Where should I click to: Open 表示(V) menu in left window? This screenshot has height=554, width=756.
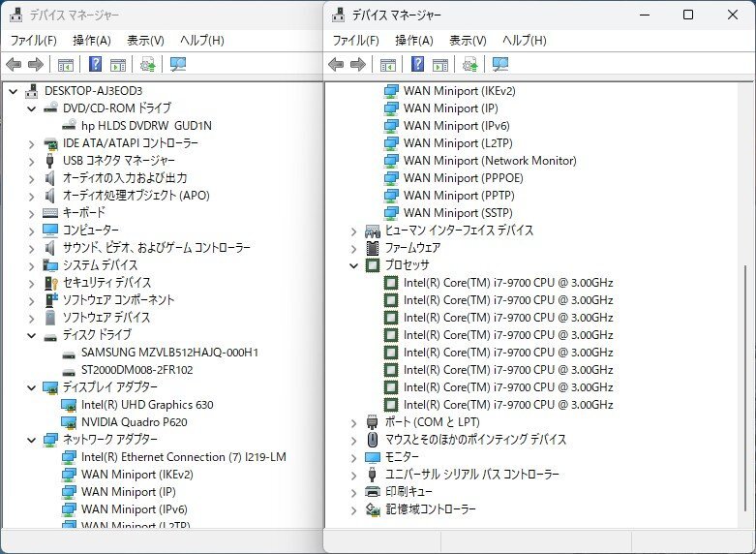pos(145,40)
